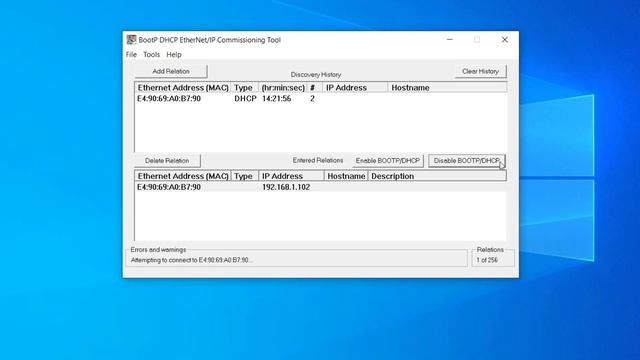Click the Add Relation button
640x360 pixels.
click(171, 71)
